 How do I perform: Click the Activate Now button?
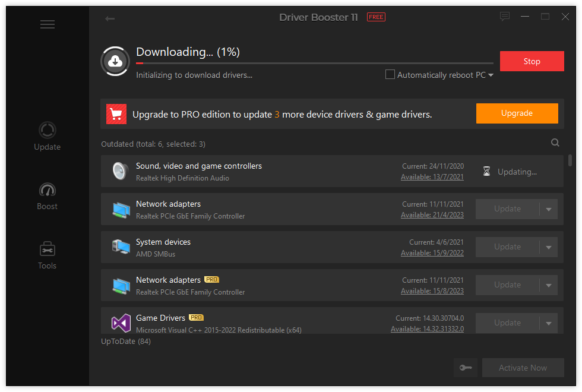pos(523,368)
